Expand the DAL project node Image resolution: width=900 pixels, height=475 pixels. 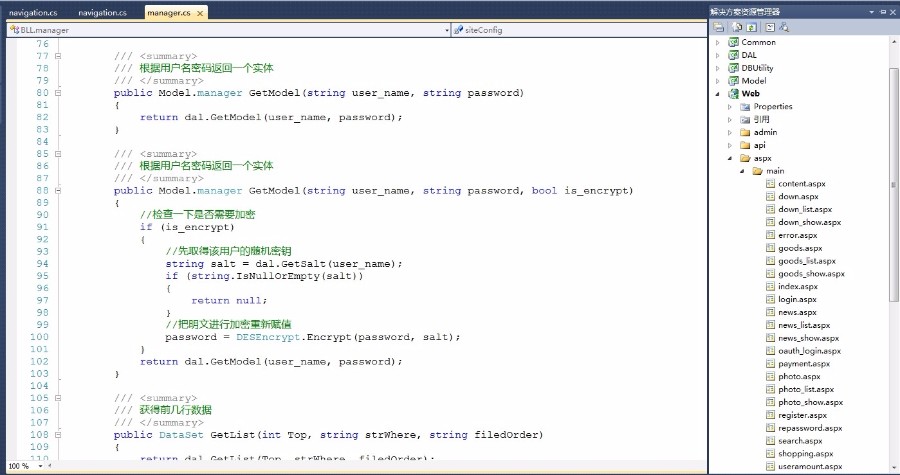coord(717,55)
